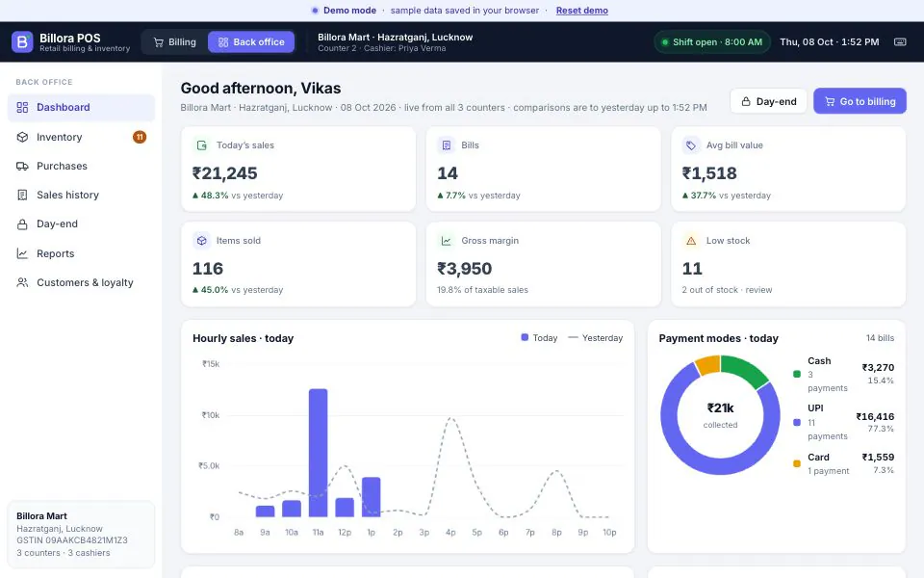Click the '19.8% of taxable sales' text
The image size is (924, 578).
coord(482,290)
